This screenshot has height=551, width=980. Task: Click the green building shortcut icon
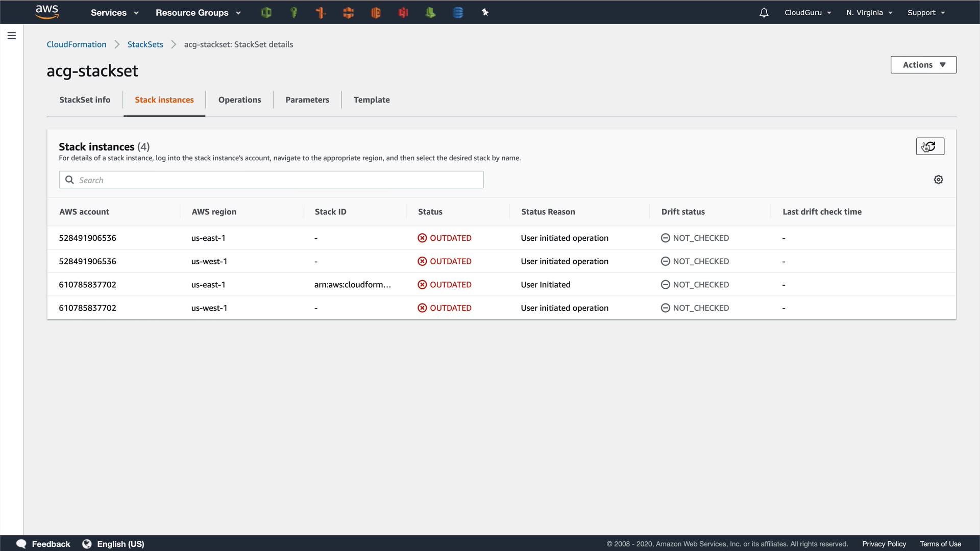tap(430, 13)
